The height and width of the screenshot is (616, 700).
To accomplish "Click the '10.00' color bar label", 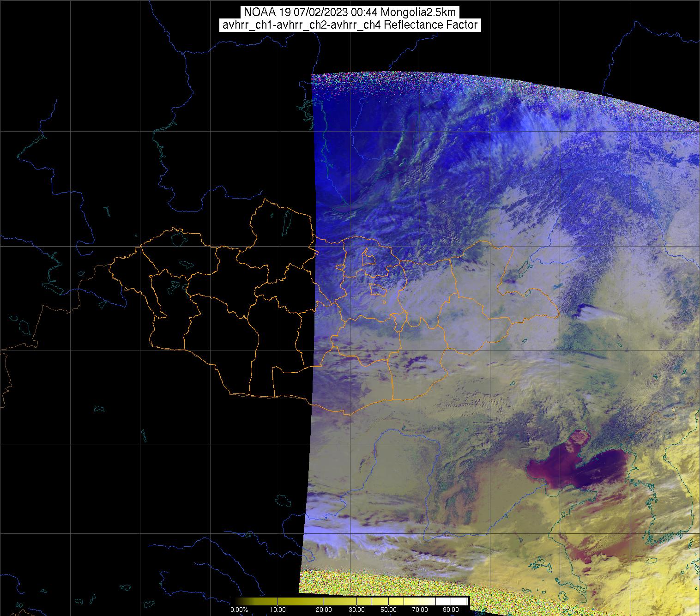I will point(278,610).
